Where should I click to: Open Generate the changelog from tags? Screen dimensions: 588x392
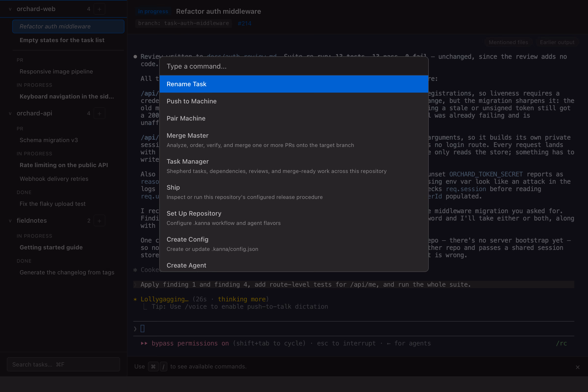click(68, 272)
